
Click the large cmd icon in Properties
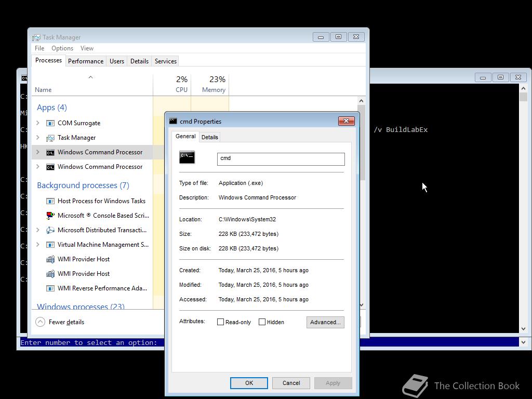(187, 157)
